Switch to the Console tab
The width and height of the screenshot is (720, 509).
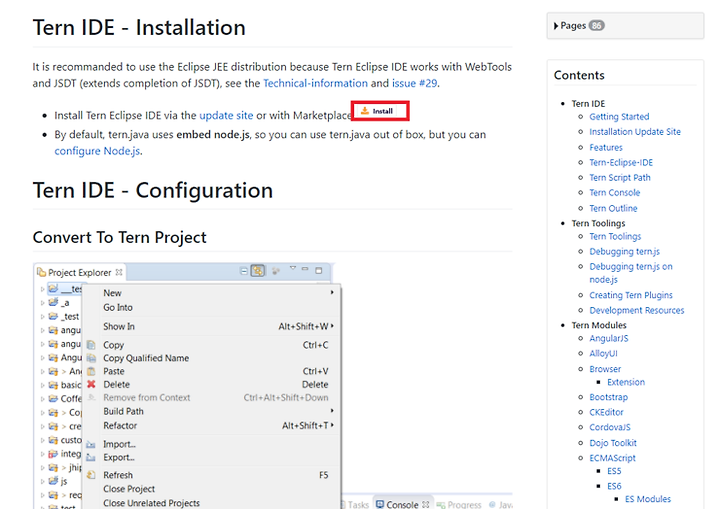402,504
